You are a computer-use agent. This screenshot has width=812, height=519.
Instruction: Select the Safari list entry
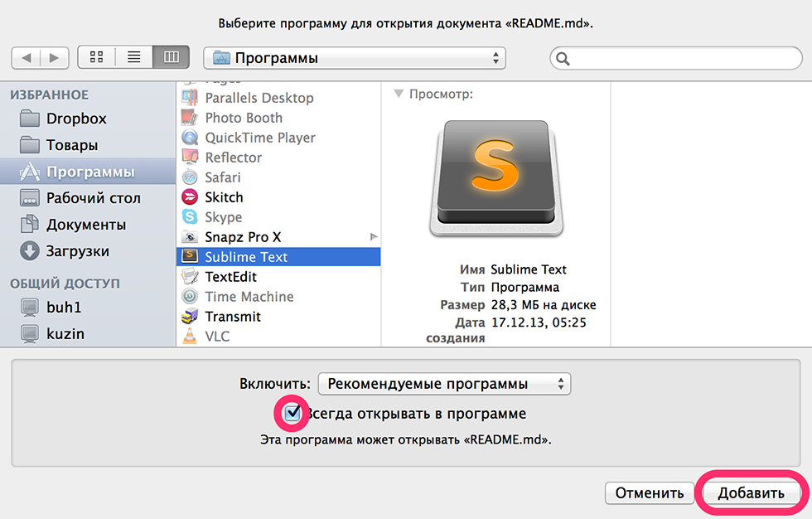(278, 177)
